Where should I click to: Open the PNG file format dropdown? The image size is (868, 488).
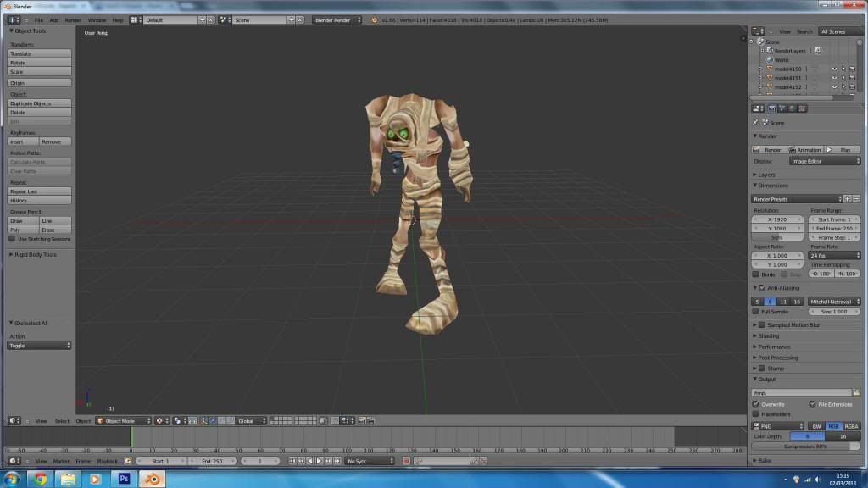(x=778, y=426)
